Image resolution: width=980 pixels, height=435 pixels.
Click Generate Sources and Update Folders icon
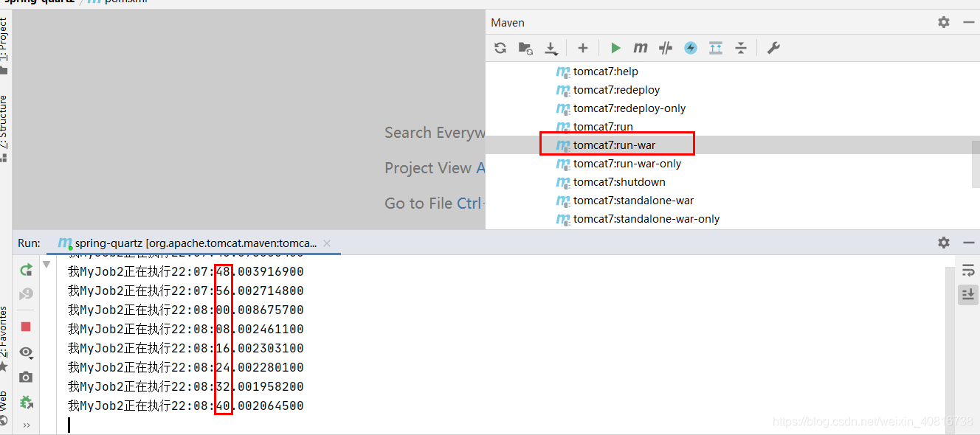click(525, 48)
